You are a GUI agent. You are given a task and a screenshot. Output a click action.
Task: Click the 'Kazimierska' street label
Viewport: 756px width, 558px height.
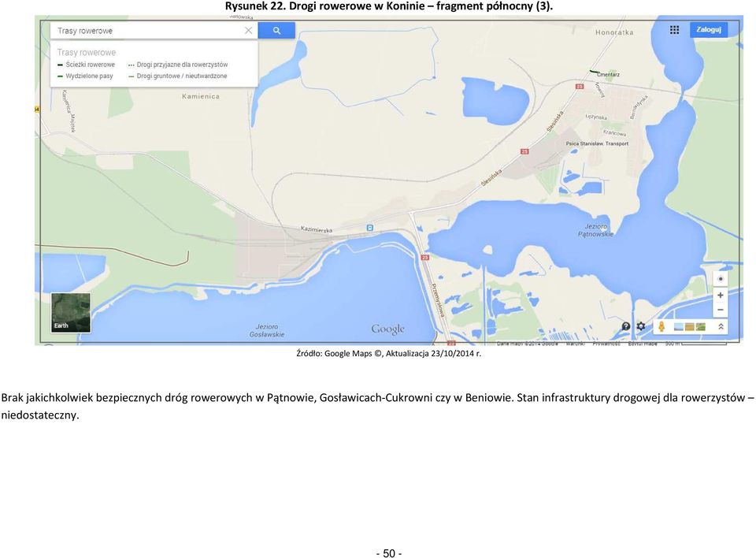click(x=317, y=229)
